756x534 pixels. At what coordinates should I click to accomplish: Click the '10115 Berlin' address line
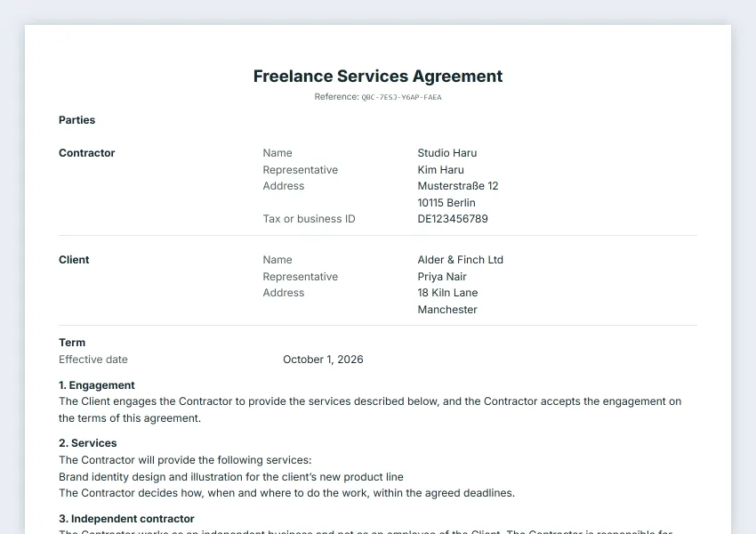click(446, 203)
